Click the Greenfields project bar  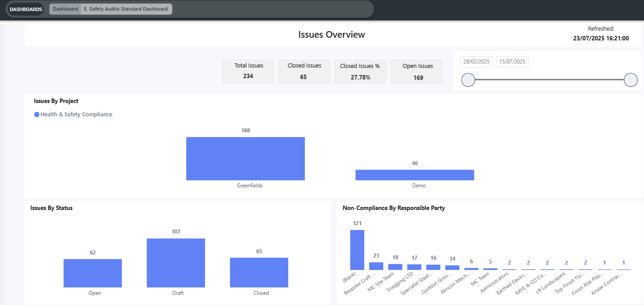246,158
